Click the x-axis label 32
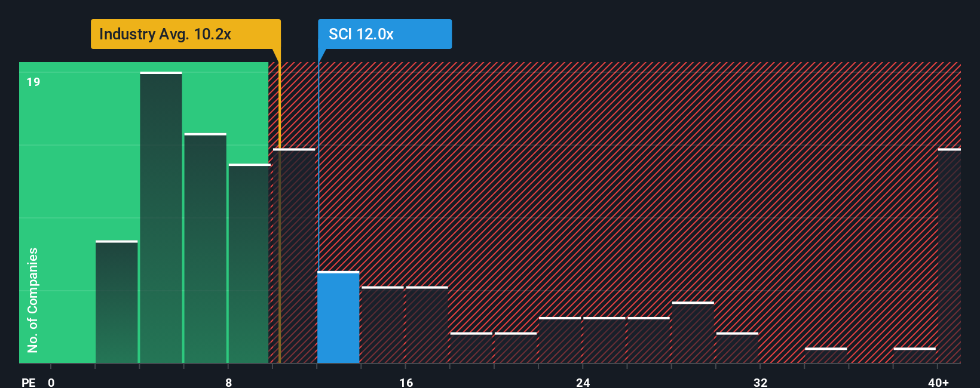 pos(760,382)
